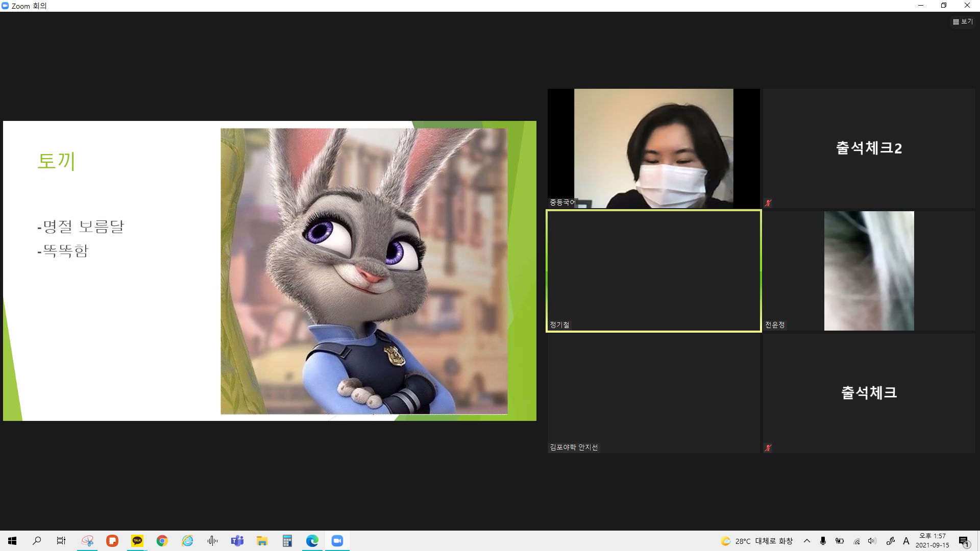The height and width of the screenshot is (551, 980).
Task: Click the 토끼 slide title text
Action: tap(57, 161)
